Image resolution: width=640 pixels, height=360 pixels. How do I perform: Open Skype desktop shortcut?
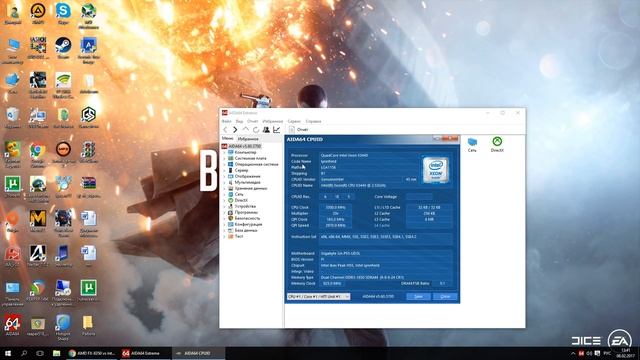click(x=63, y=13)
